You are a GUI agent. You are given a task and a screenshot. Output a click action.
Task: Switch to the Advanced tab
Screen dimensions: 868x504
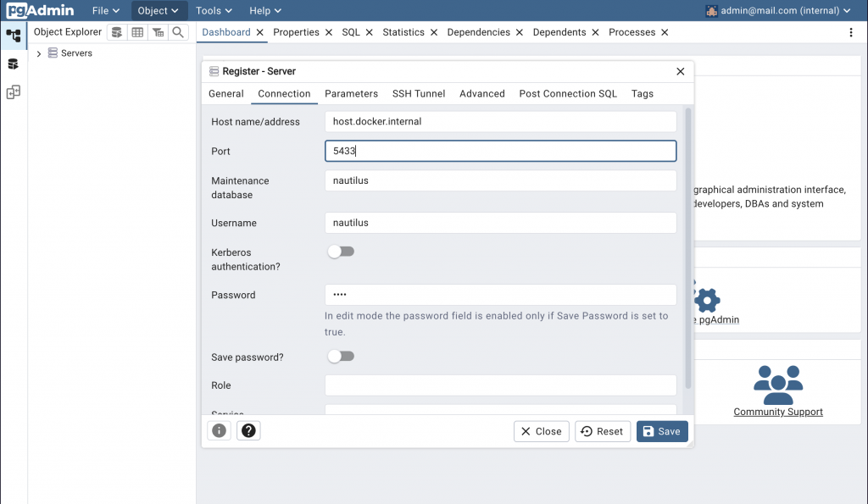(x=481, y=93)
